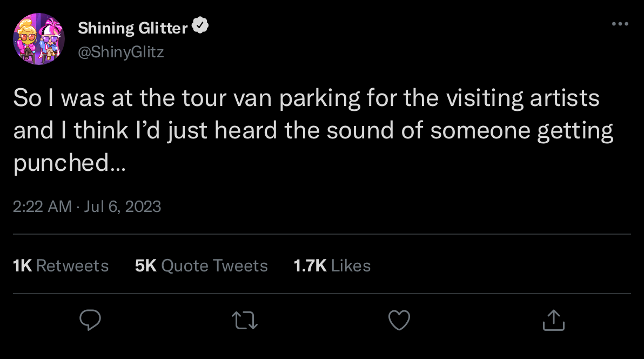This screenshot has width=644, height=359.
Task: Open the 5K Quote Tweets list
Action: pyautogui.click(x=201, y=265)
